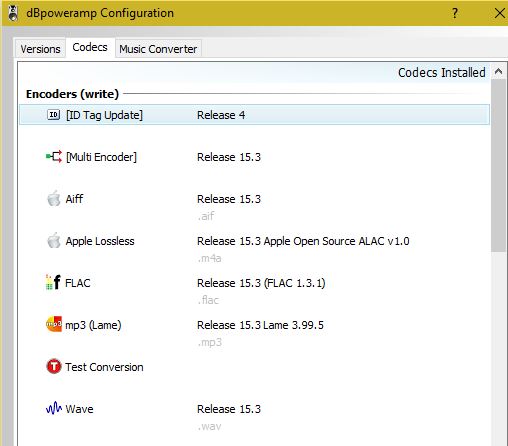Click the '.mp3' extension label
Image resolution: width=508 pixels, height=446 pixels.
tap(209, 342)
